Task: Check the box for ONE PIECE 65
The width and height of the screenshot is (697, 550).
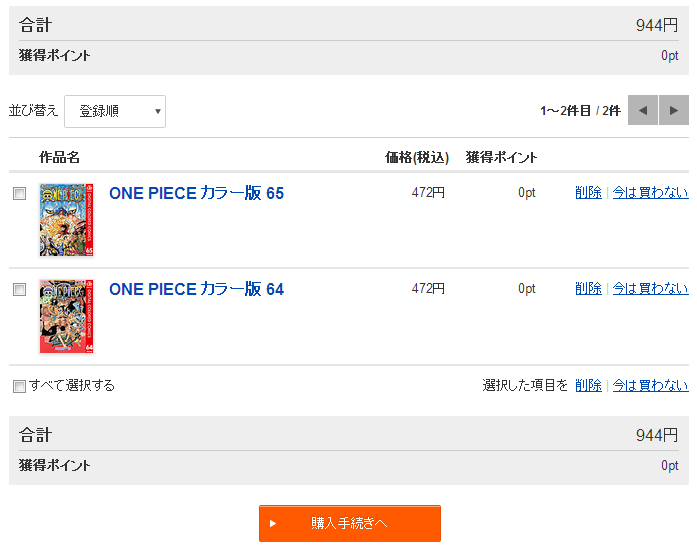Action: [20, 193]
